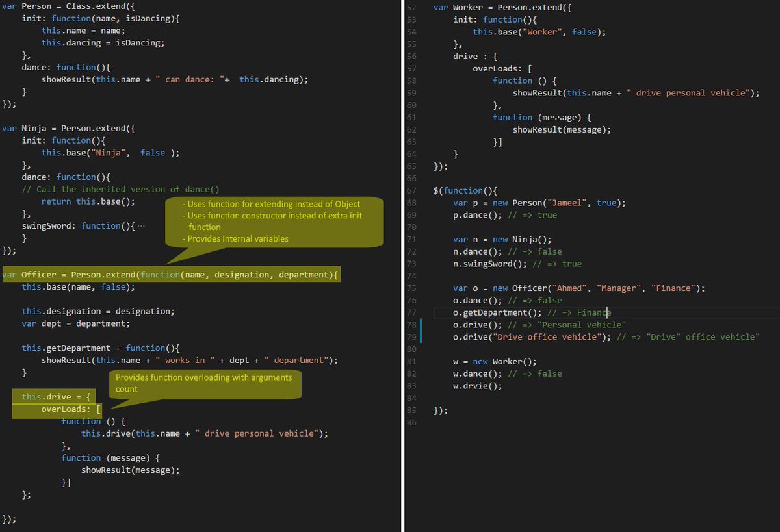The width and height of the screenshot is (780, 532).
Task: Click 'overLoads: [' on line 57
Action: point(502,68)
